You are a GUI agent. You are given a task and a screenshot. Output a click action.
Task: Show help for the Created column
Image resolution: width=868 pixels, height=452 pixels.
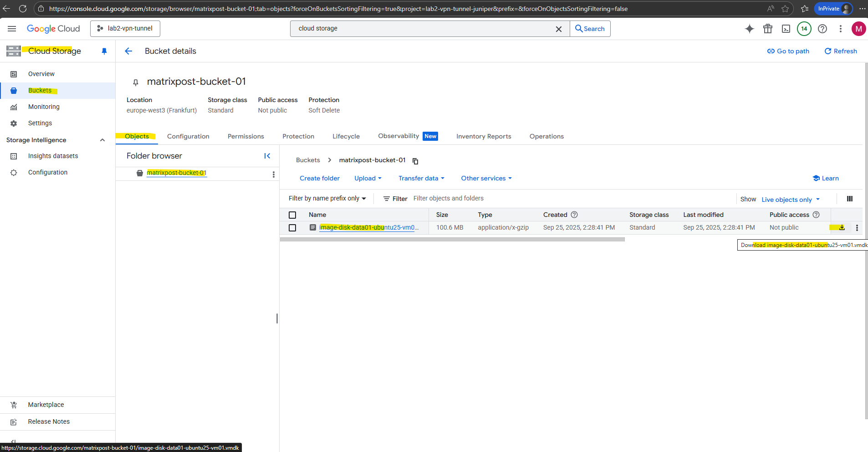pyautogui.click(x=574, y=215)
